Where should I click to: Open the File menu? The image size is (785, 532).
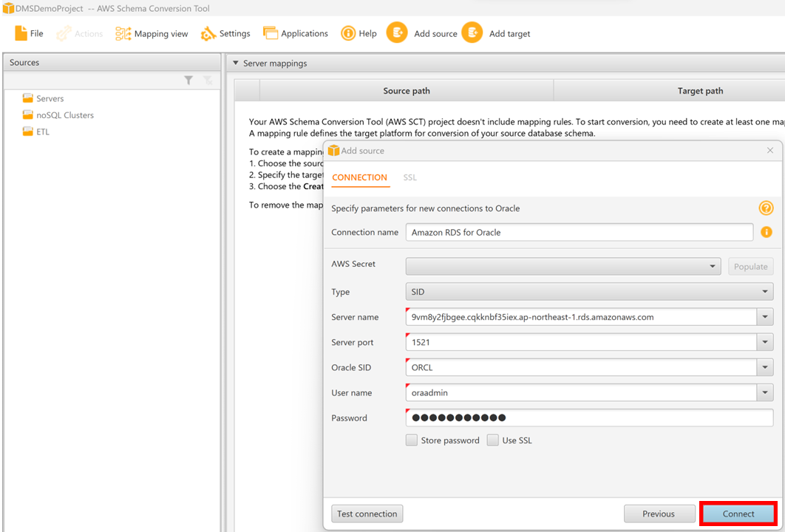[29, 33]
